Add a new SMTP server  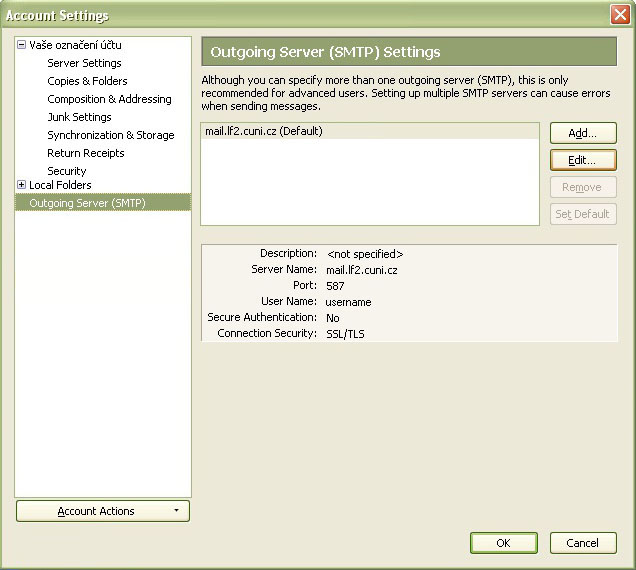click(583, 133)
